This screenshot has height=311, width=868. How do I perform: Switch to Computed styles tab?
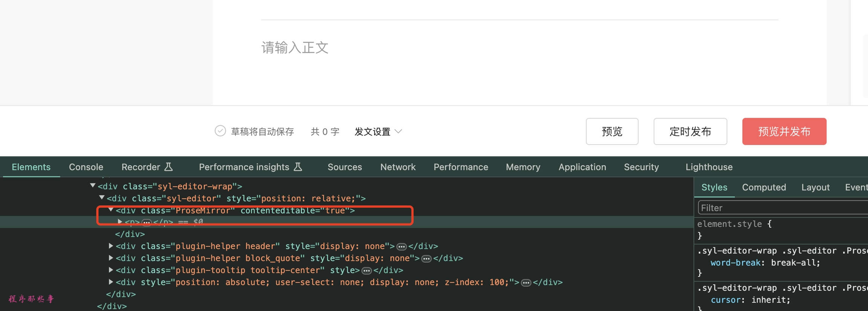tap(764, 187)
